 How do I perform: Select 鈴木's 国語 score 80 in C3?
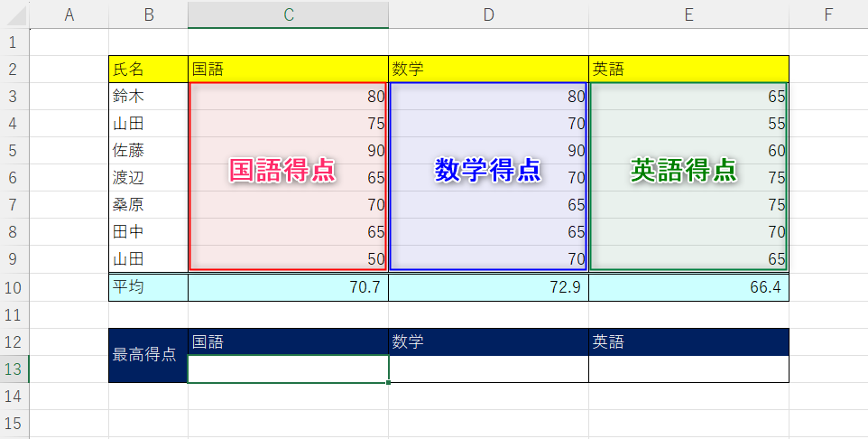click(x=289, y=97)
